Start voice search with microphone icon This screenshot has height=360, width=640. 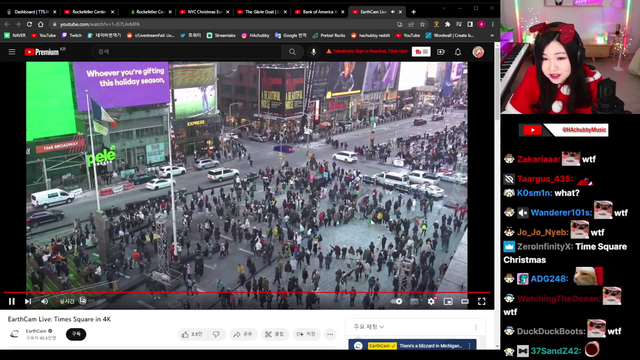(x=313, y=52)
